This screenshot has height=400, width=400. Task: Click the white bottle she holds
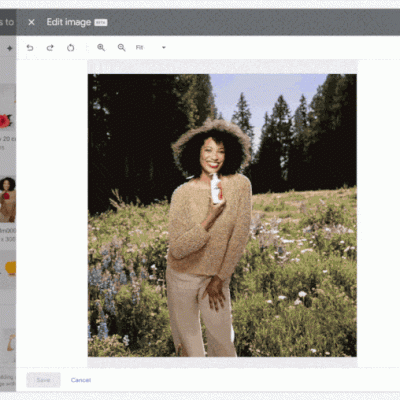216,188
